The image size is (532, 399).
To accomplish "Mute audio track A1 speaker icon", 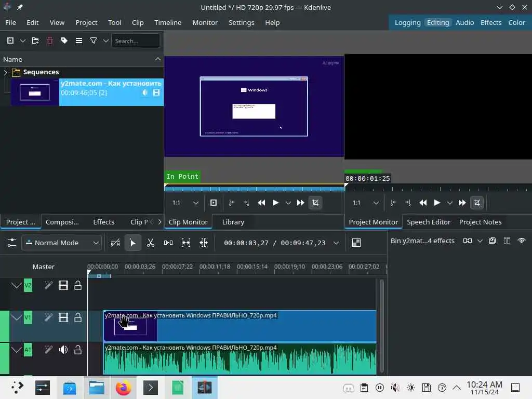I will (63, 350).
